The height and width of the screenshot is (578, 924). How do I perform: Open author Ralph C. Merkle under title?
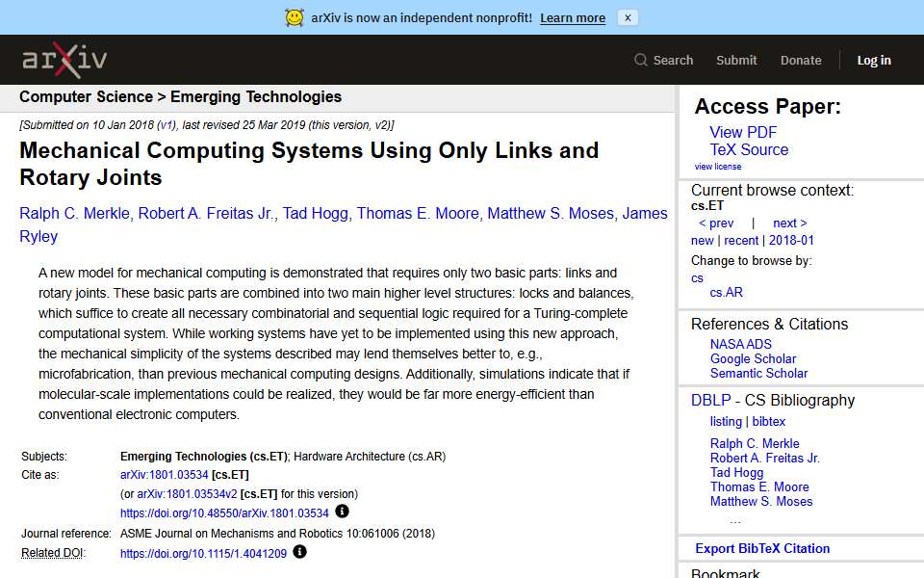click(x=74, y=213)
